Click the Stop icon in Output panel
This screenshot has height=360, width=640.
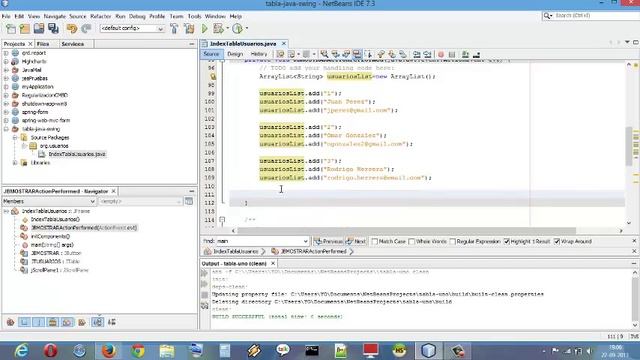pyautogui.click(x=204, y=295)
